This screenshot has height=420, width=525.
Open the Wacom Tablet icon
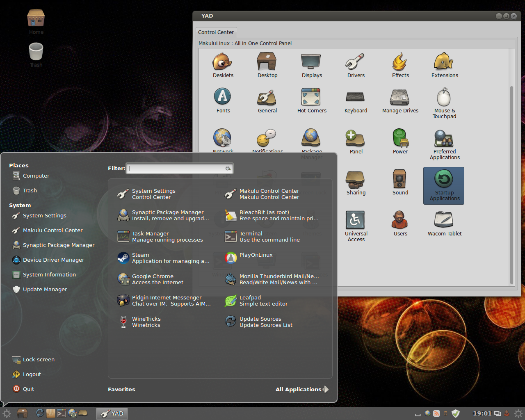click(x=445, y=224)
